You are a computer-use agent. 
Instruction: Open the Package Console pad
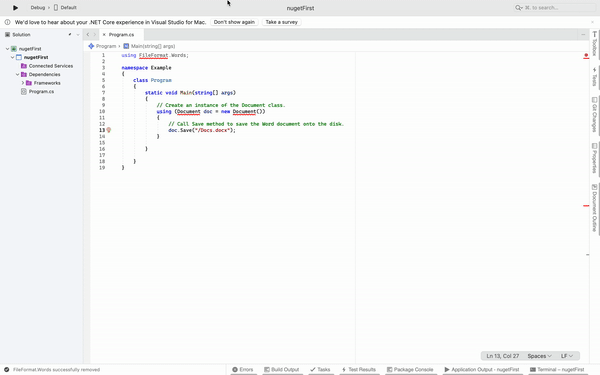pos(410,370)
